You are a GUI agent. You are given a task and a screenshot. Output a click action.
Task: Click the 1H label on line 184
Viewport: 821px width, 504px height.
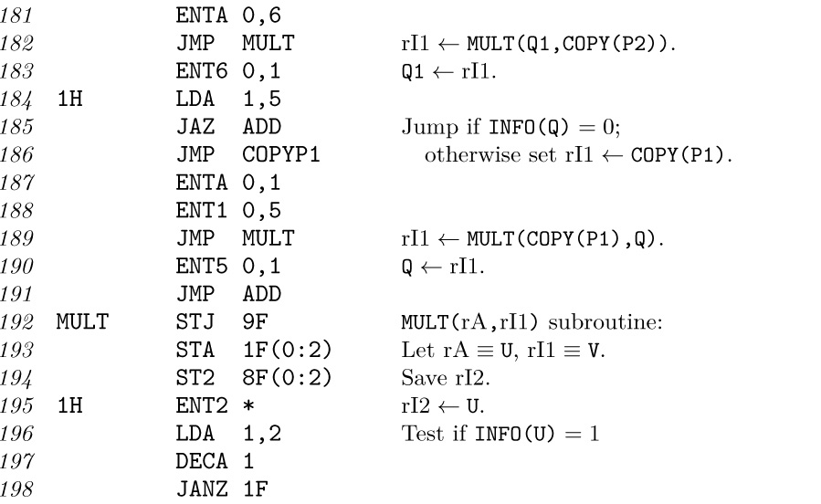point(69,99)
